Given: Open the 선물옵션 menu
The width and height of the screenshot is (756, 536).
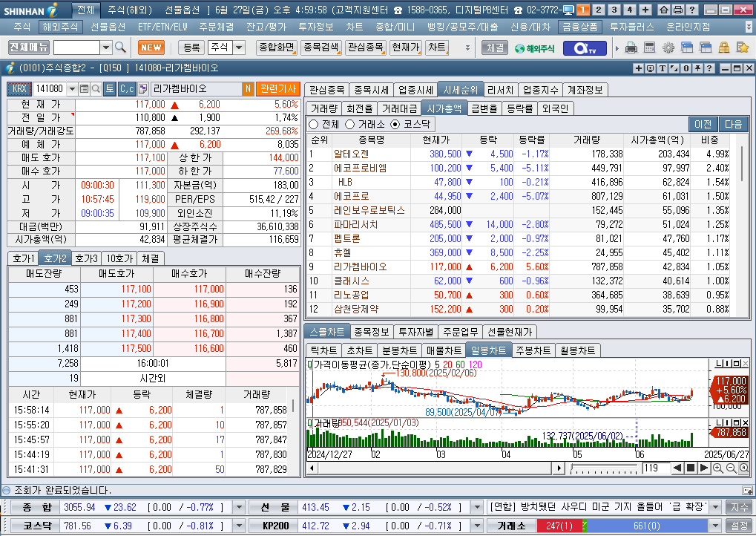Looking at the screenshot, I should [x=108, y=27].
